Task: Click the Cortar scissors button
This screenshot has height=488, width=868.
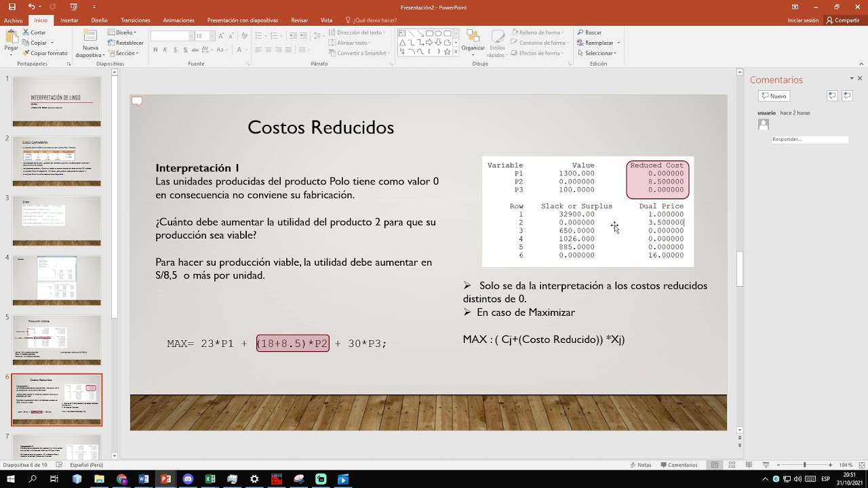Action: click(x=35, y=33)
